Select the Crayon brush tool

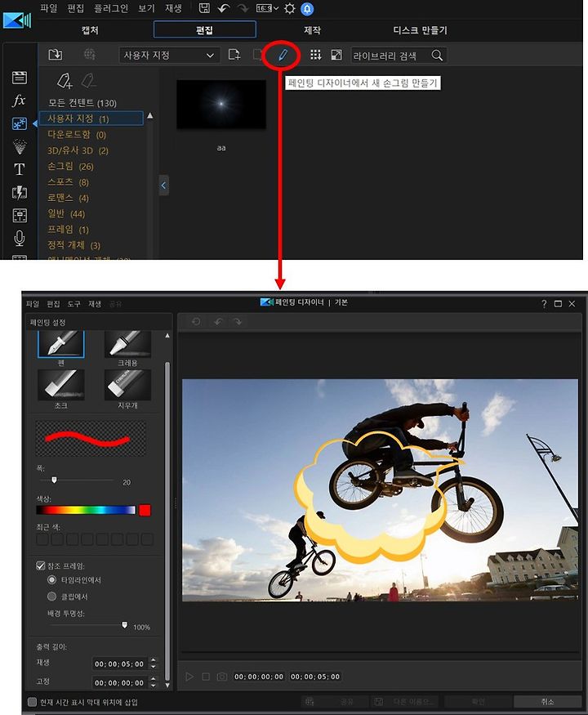pos(127,345)
